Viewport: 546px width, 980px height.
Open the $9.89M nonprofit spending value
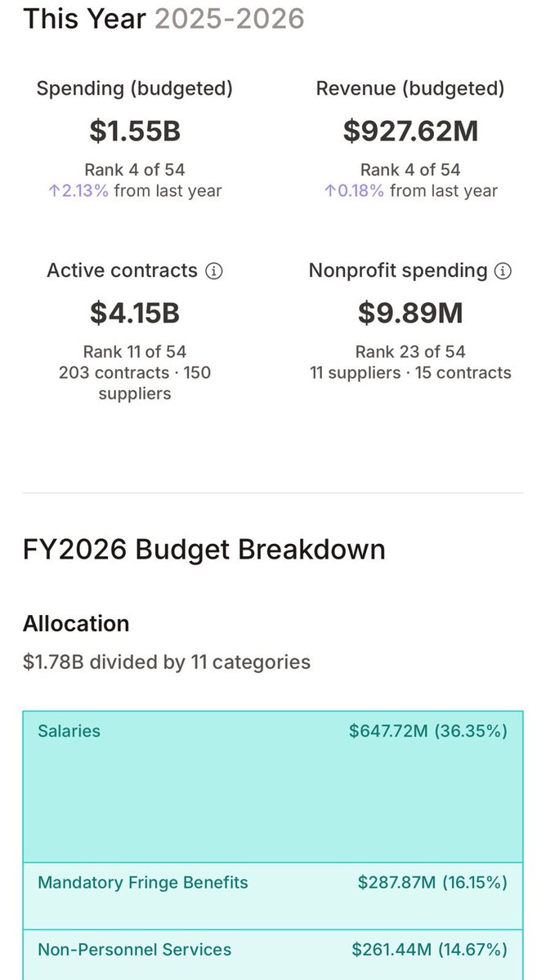410,313
